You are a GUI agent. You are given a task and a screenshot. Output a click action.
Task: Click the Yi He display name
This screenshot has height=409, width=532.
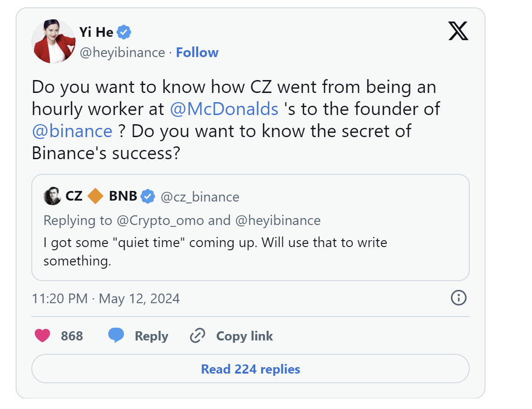96,32
